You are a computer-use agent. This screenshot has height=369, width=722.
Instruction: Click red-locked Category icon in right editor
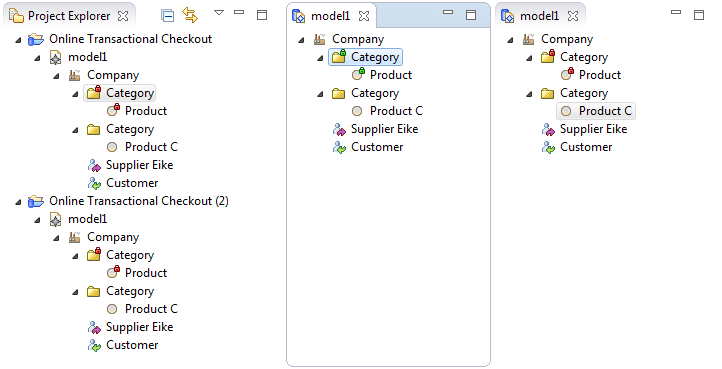(x=548, y=57)
